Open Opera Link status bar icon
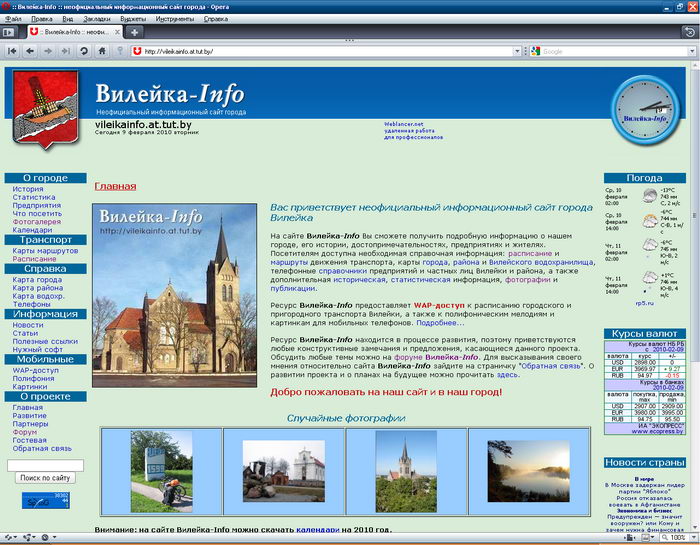 tap(9, 537)
